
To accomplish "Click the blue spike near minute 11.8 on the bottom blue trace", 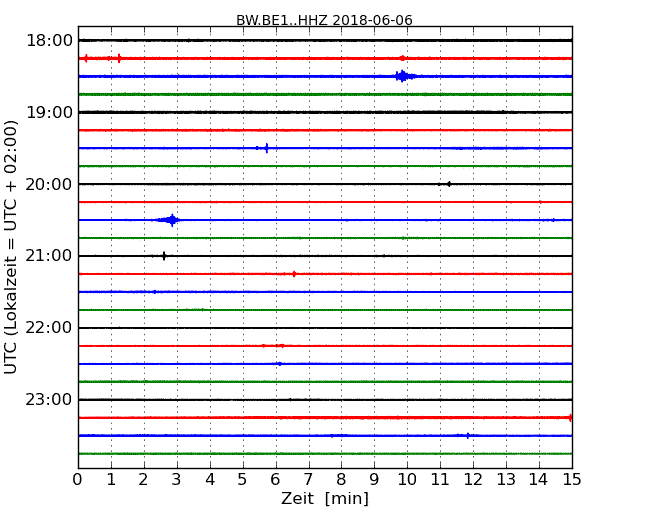I will tap(468, 435).
